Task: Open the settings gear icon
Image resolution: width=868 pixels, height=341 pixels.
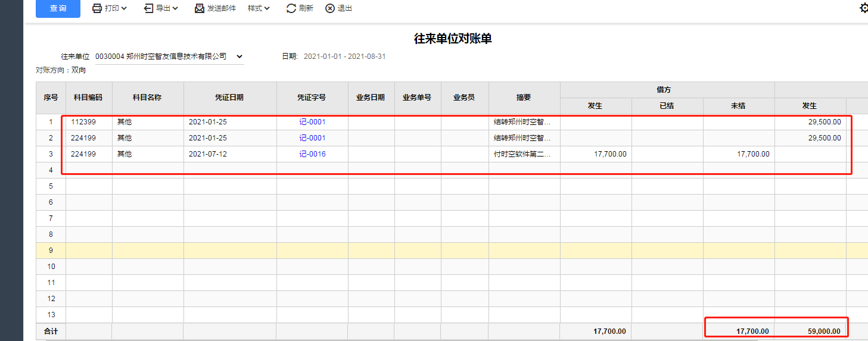Action: click(x=864, y=8)
